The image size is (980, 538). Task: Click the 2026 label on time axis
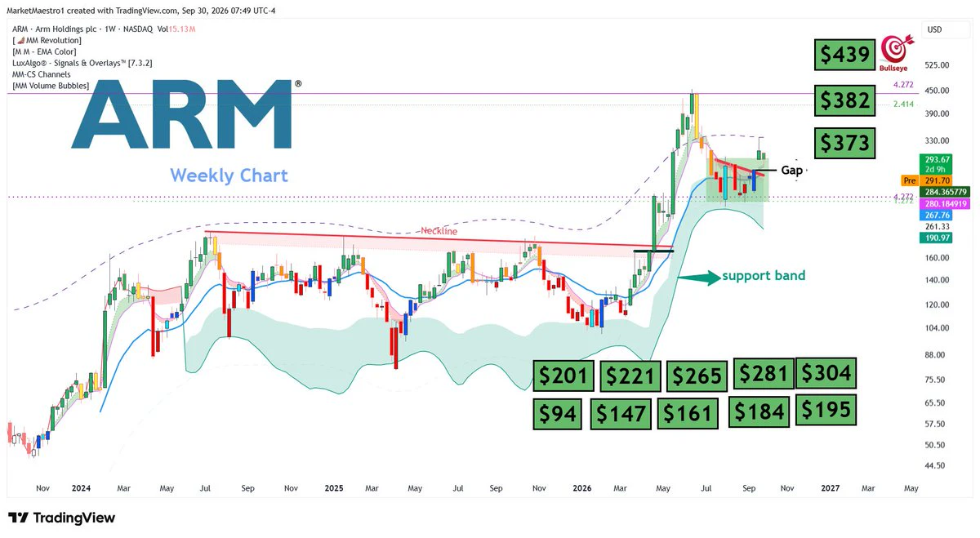coord(581,487)
